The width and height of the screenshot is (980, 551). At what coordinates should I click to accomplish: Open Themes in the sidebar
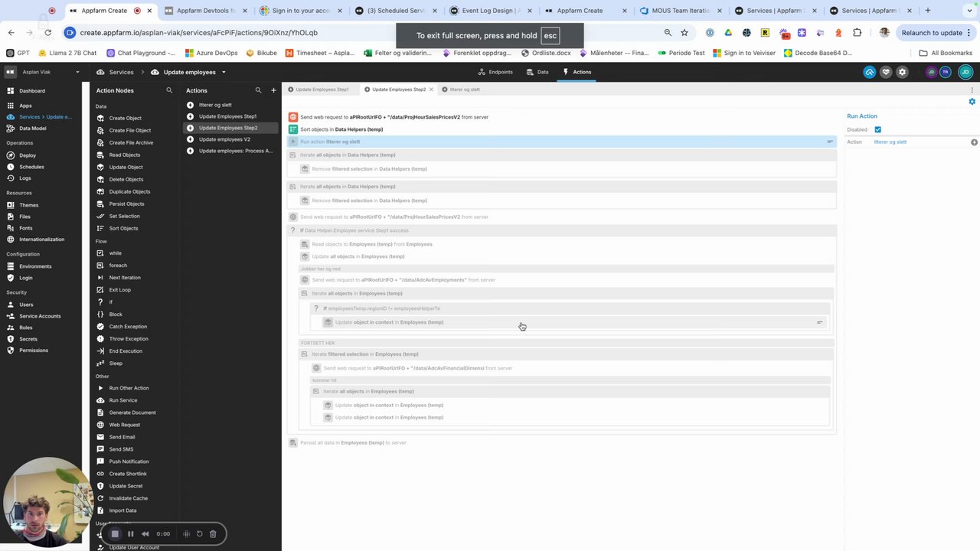pyautogui.click(x=28, y=205)
